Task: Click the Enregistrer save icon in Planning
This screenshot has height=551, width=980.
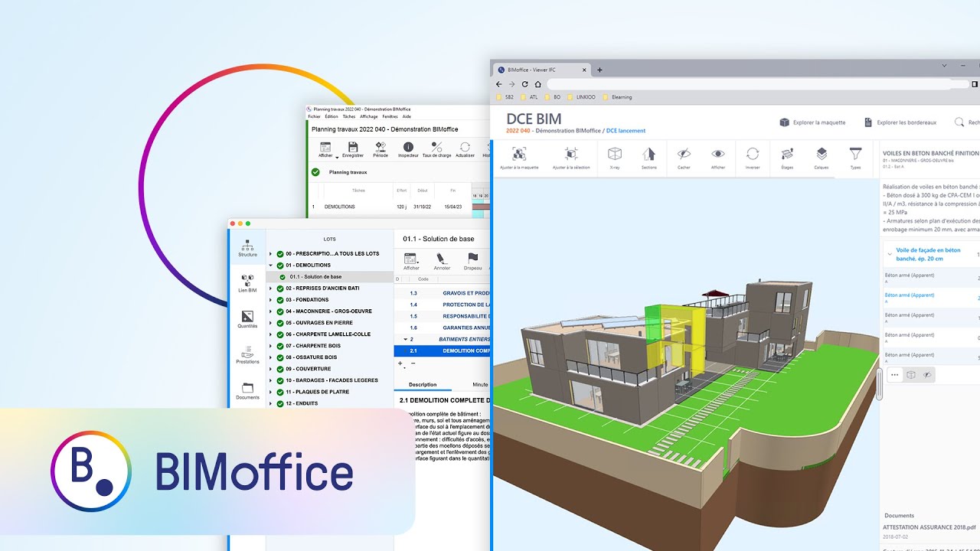Action: (x=353, y=149)
